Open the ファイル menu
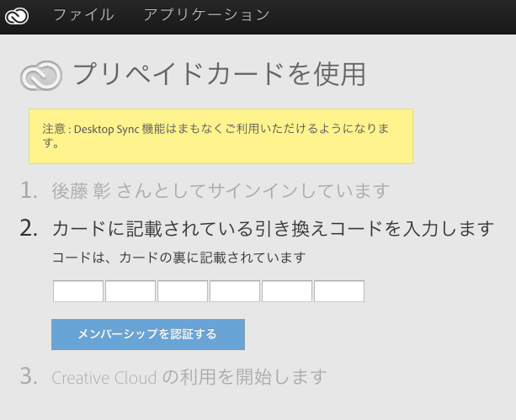The width and height of the screenshot is (516, 420). 83,15
